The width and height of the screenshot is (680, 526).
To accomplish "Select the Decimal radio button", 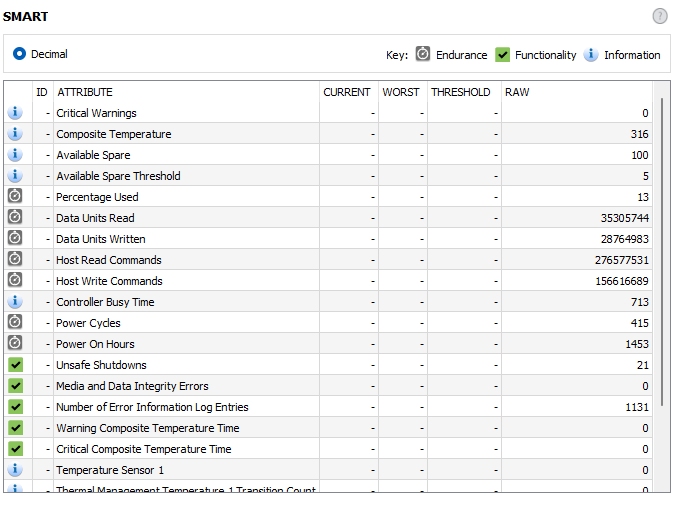I will click(20, 54).
